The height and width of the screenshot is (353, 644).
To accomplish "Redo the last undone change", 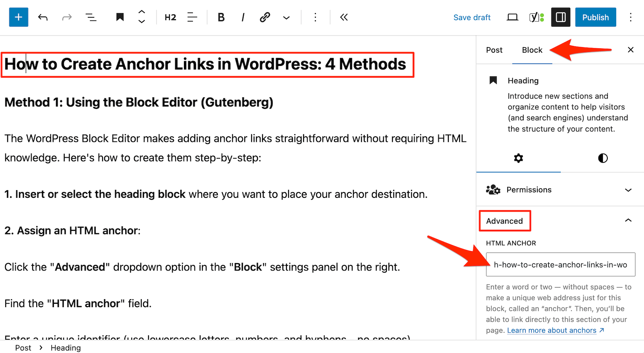I will pos(67,17).
